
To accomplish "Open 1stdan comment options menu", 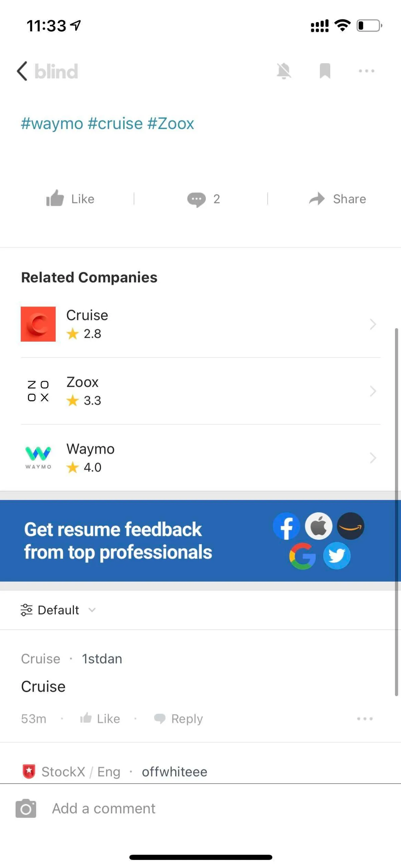I will pos(365,719).
